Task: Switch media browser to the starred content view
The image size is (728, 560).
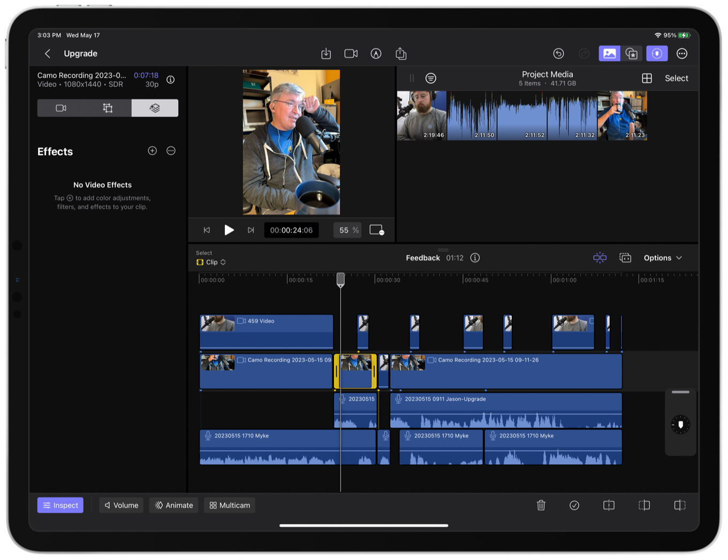Action: point(632,54)
